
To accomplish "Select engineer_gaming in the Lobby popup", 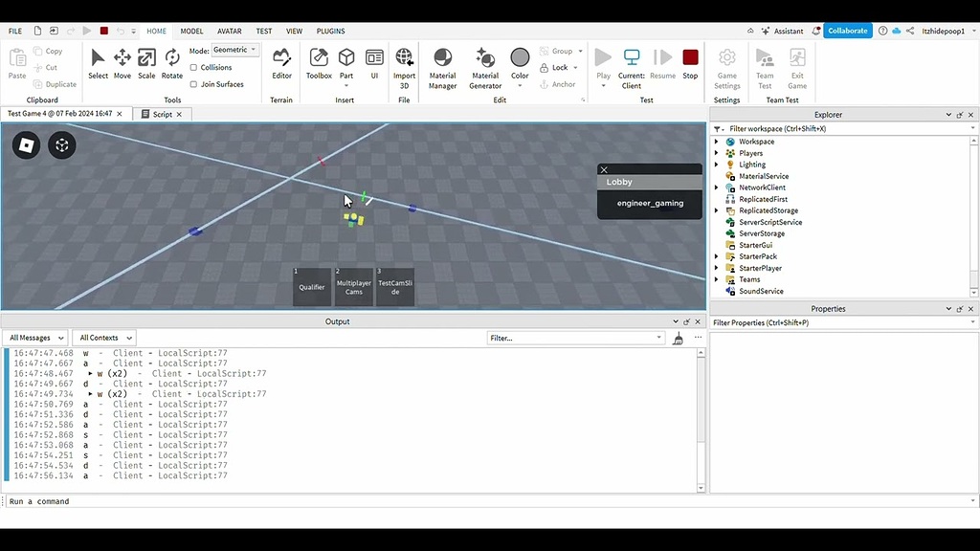I will [x=650, y=203].
